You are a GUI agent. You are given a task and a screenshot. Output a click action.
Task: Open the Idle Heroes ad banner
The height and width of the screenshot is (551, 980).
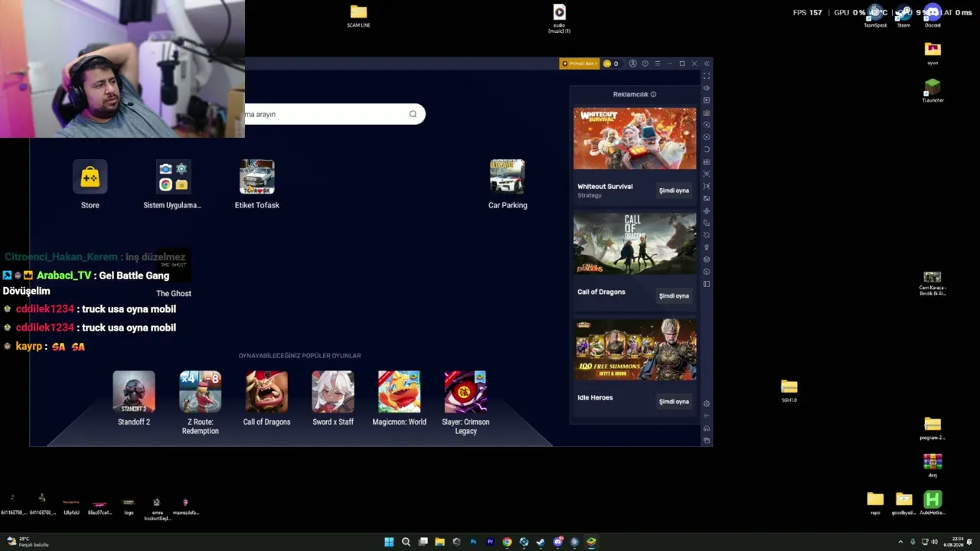tap(635, 350)
